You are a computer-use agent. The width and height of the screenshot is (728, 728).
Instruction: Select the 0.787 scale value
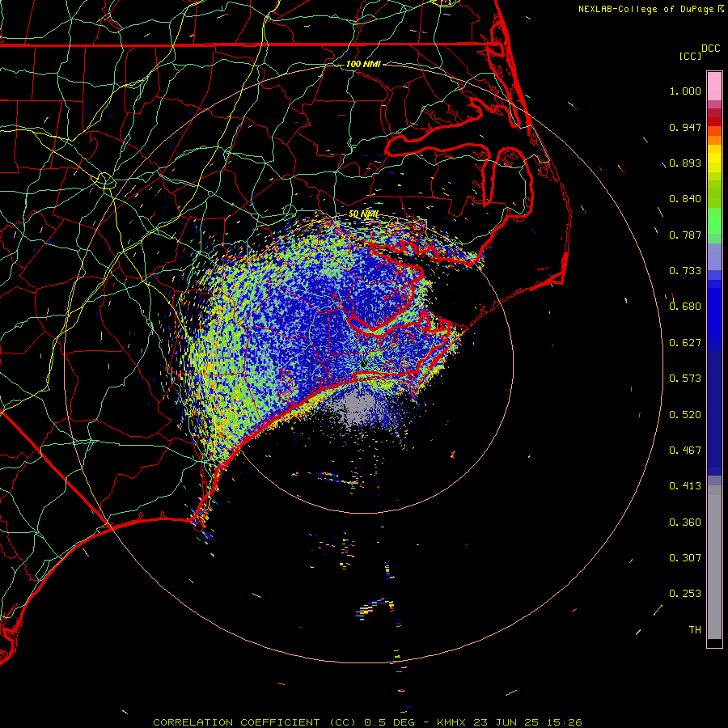pos(685,235)
